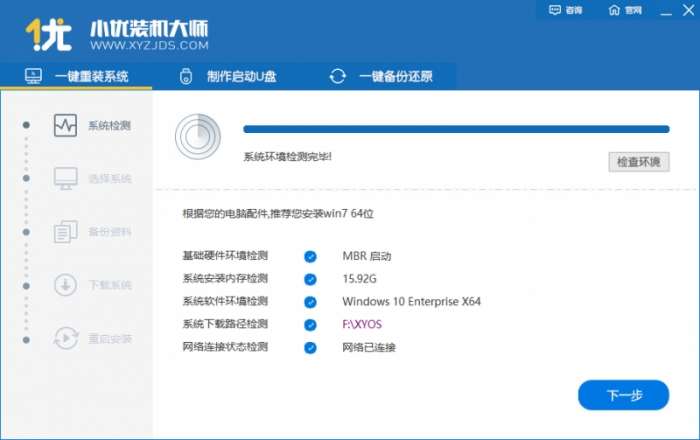Image resolution: width=700 pixels, height=440 pixels.
Task: Switch to the 一键备份还原 tab
Action: click(x=381, y=76)
